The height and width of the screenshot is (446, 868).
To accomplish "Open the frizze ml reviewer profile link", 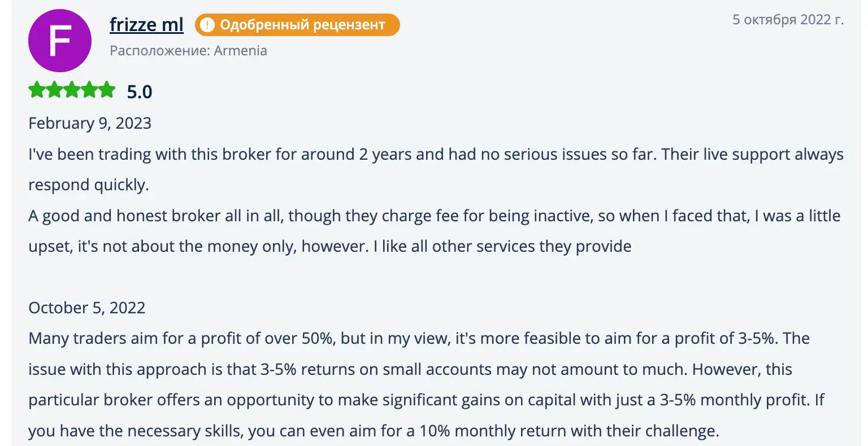I will [x=146, y=24].
